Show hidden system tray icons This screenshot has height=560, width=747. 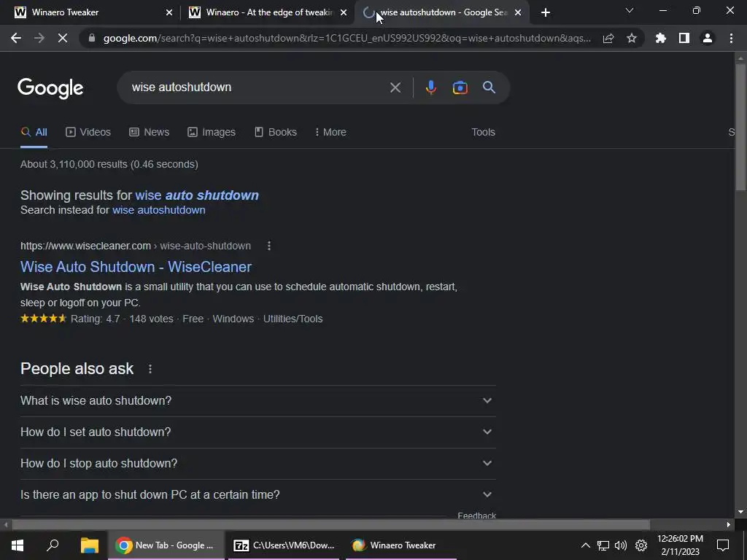pyautogui.click(x=586, y=545)
